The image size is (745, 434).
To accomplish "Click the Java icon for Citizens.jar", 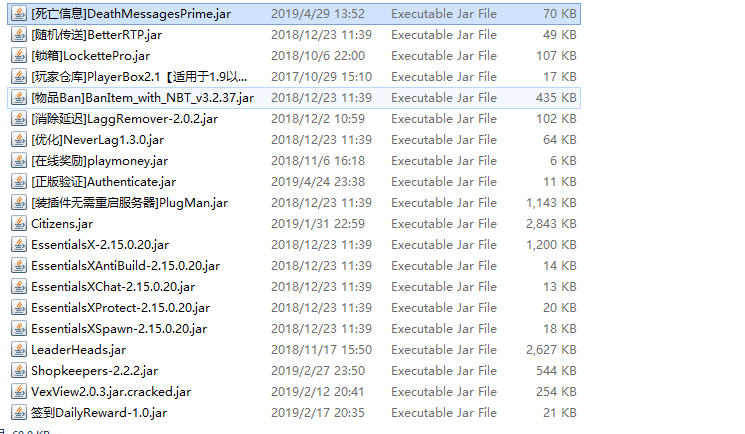I will pyautogui.click(x=19, y=223).
